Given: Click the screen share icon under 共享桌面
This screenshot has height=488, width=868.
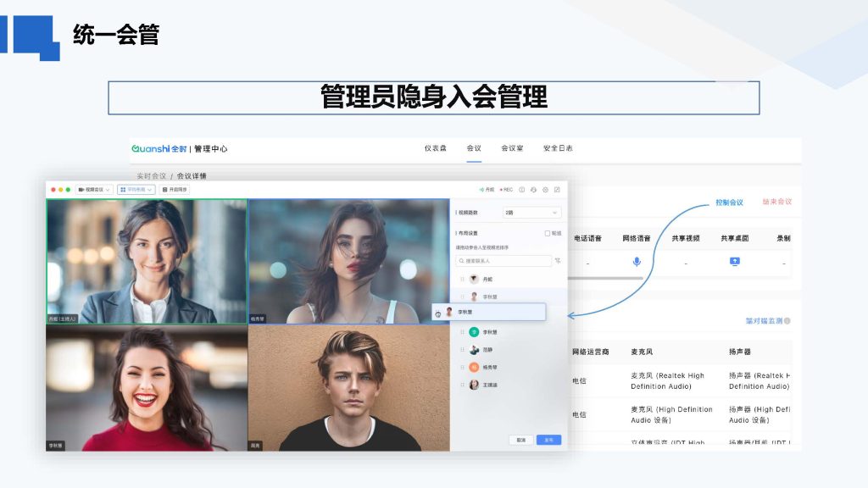Looking at the screenshot, I should tap(735, 261).
